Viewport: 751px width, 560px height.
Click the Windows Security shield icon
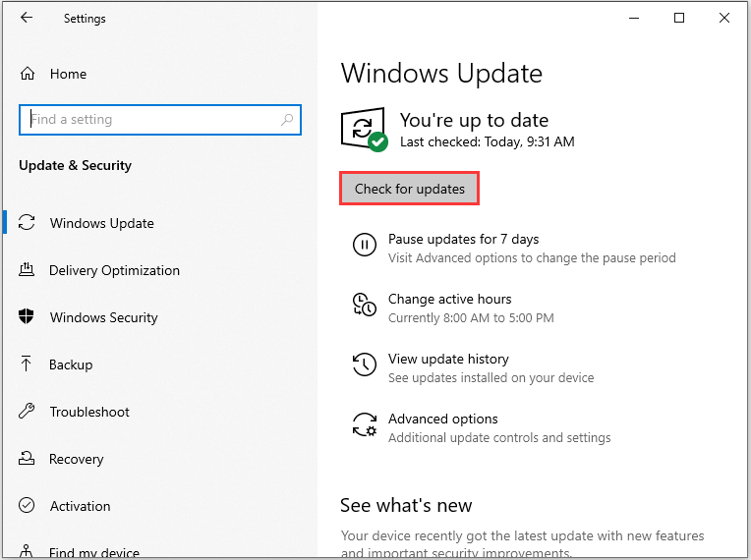27,316
